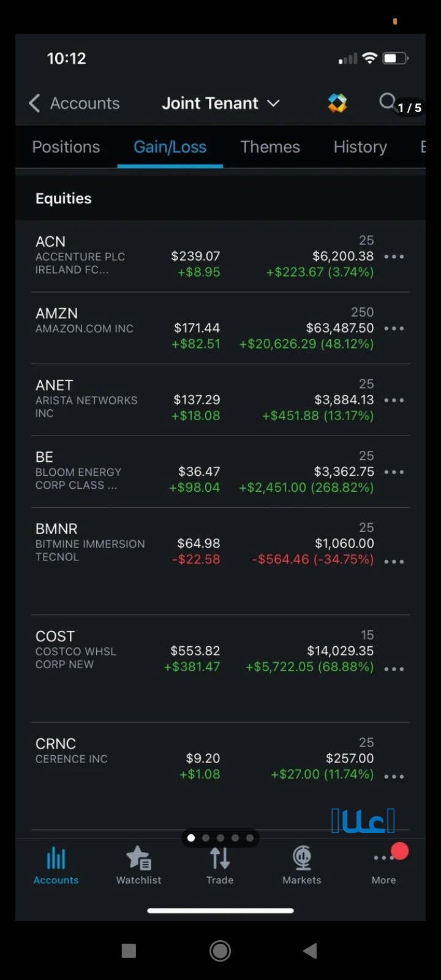This screenshot has width=441, height=980.
Task: Open the History tab
Action: 360,147
